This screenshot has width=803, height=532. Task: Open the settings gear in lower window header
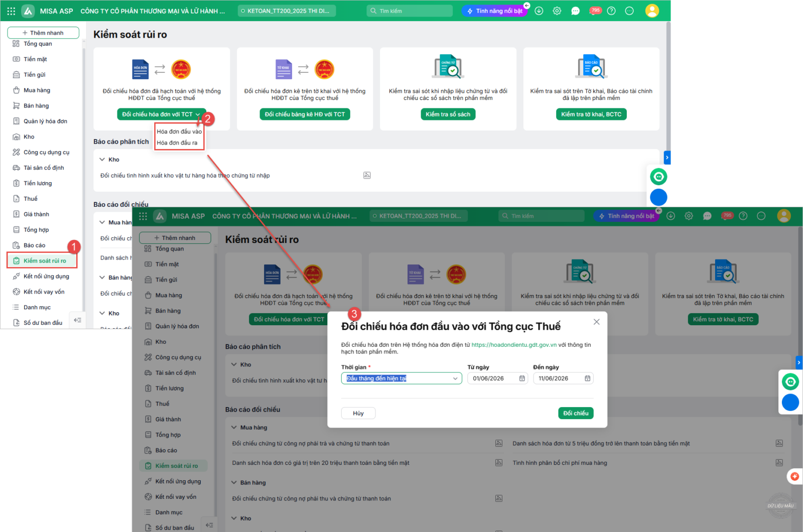point(689,216)
